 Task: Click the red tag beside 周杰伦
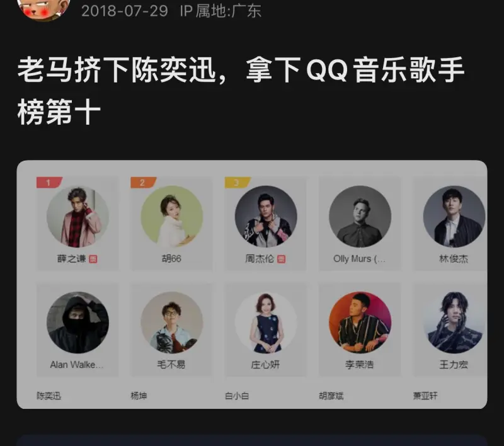[x=281, y=259]
